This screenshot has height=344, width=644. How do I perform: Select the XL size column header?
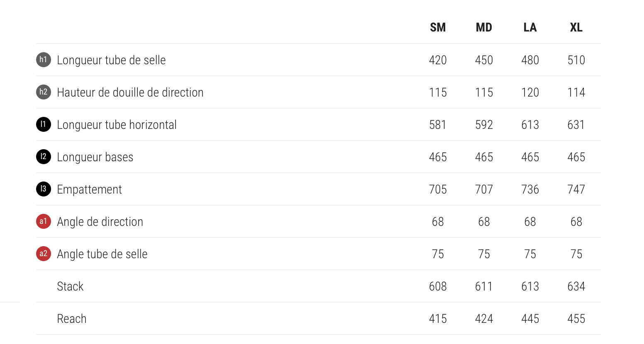coord(576,27)
